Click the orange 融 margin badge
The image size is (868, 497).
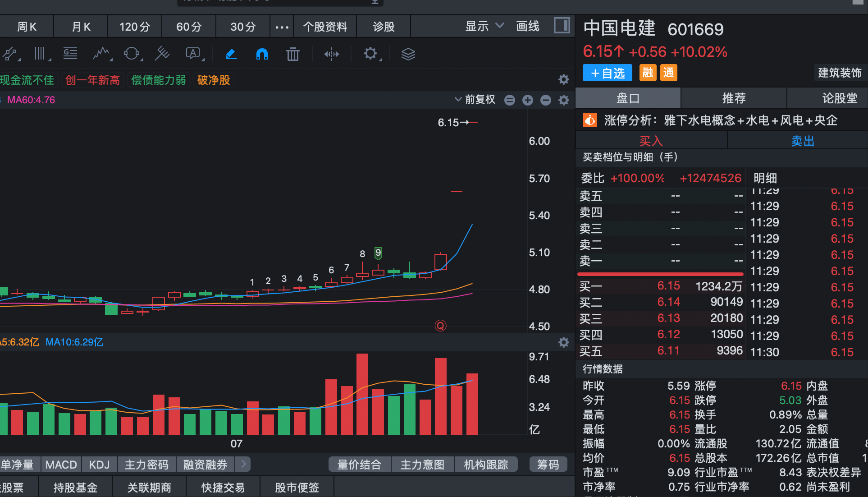(648, 73)
